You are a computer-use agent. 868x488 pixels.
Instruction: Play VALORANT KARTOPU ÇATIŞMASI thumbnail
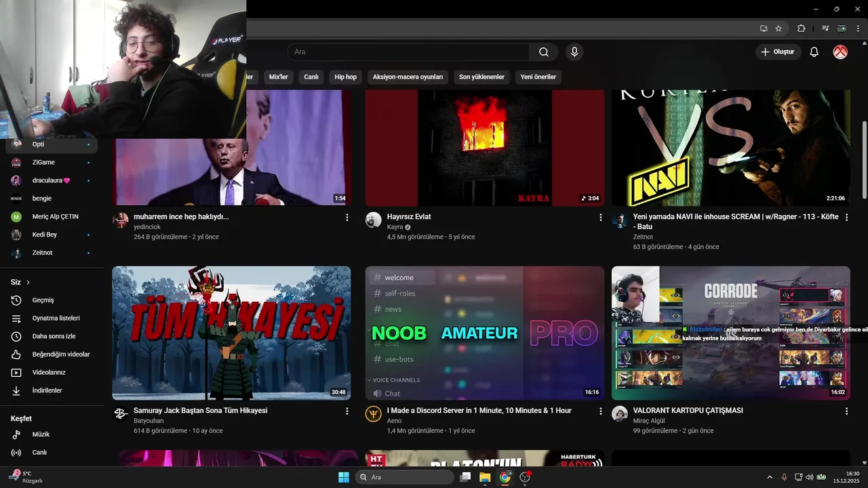tap(731, 333)
